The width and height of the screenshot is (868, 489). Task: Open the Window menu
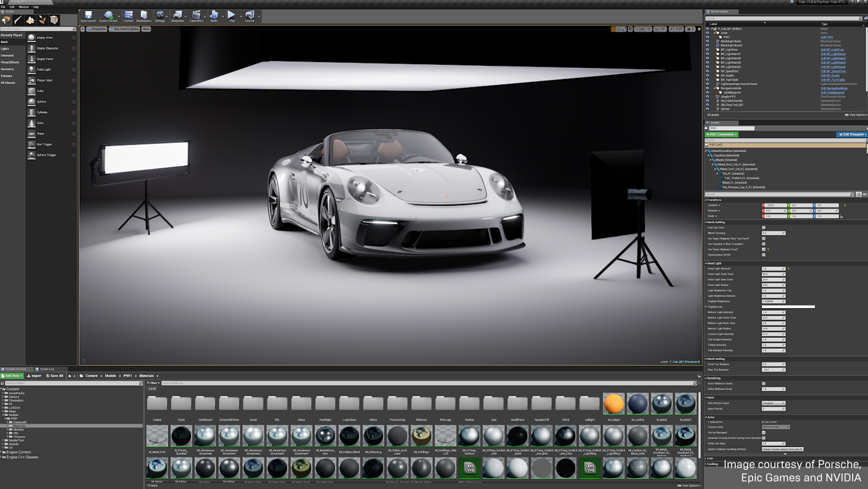24,7
